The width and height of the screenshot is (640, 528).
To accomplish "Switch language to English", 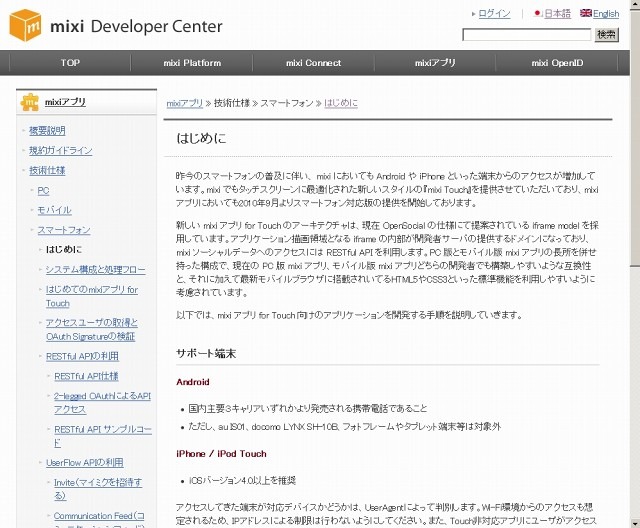I will pyautogui.click(x=606, y=13).
